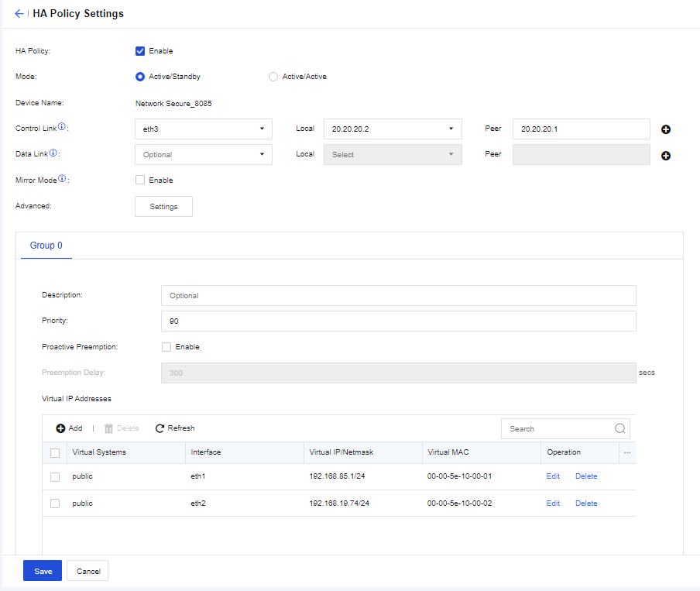Click the plus icon on Data Link row
This screenshot has width=700, height=591.
point(665,156)
